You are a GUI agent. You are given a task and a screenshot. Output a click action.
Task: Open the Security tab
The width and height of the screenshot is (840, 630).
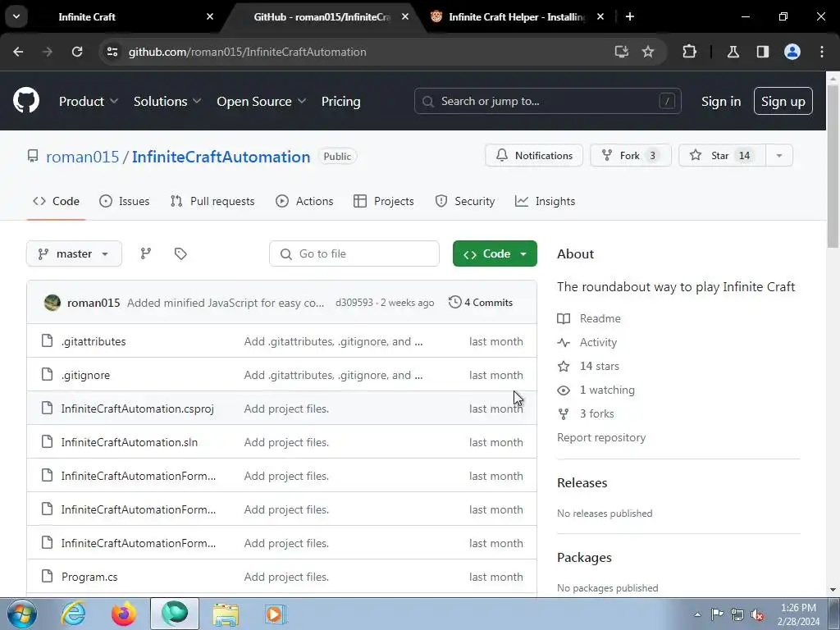464,201
